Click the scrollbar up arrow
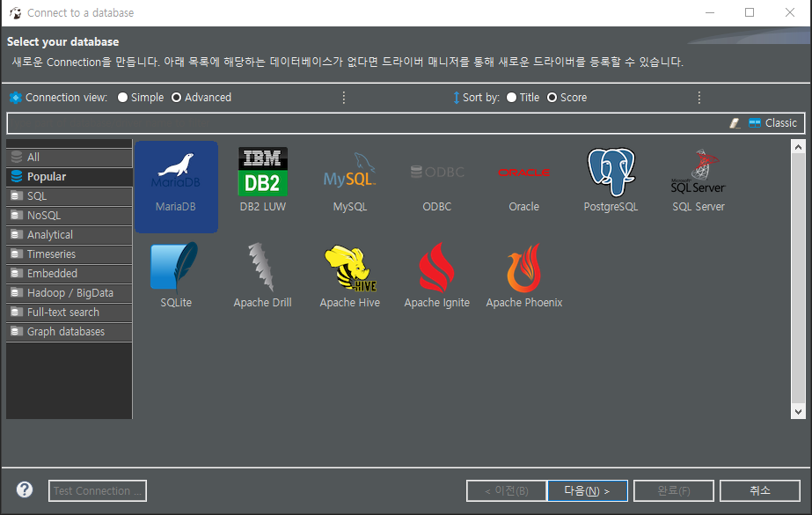812x515 pixels. pos(798,147)
